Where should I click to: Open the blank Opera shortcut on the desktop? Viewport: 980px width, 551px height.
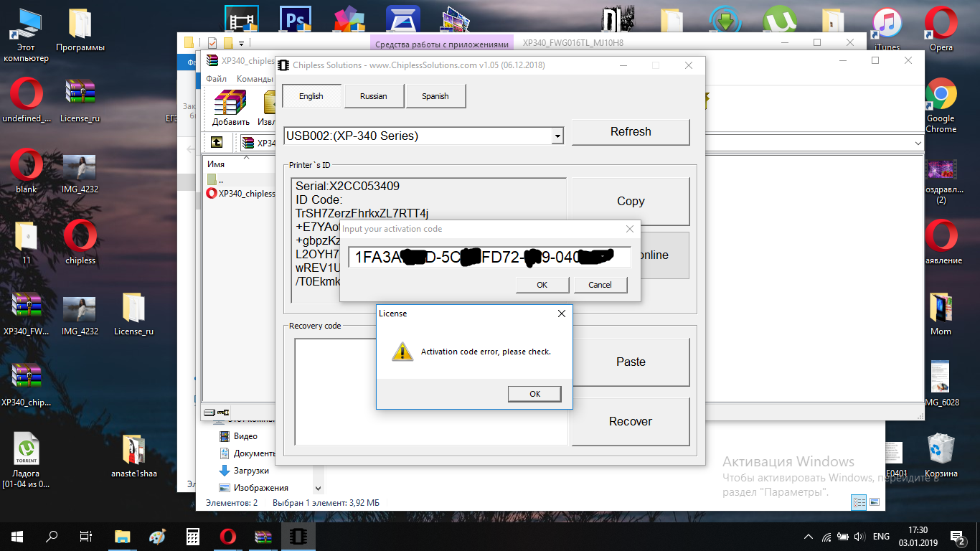[26, 171]
